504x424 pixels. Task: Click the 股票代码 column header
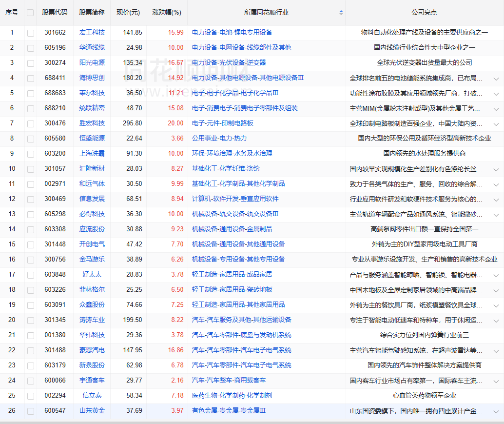click(55, 13)
